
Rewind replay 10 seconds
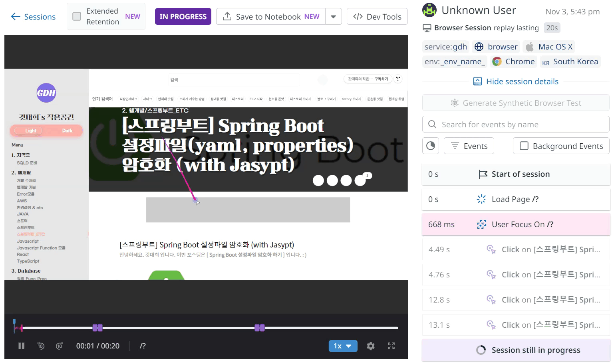[41, 346]
